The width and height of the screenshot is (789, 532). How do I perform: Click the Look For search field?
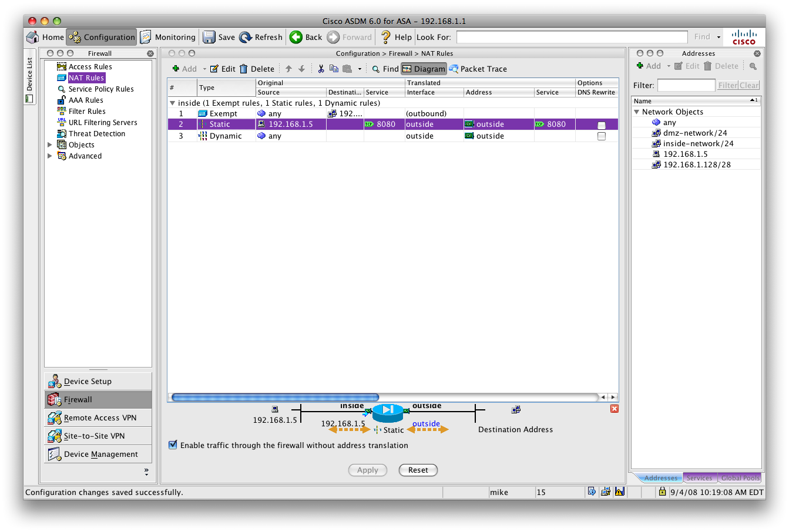572,37
